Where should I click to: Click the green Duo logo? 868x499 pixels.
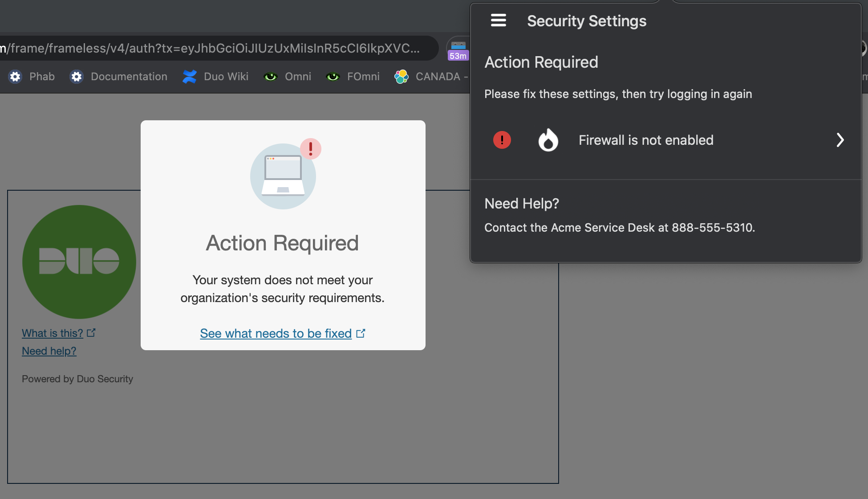point(79,262)
